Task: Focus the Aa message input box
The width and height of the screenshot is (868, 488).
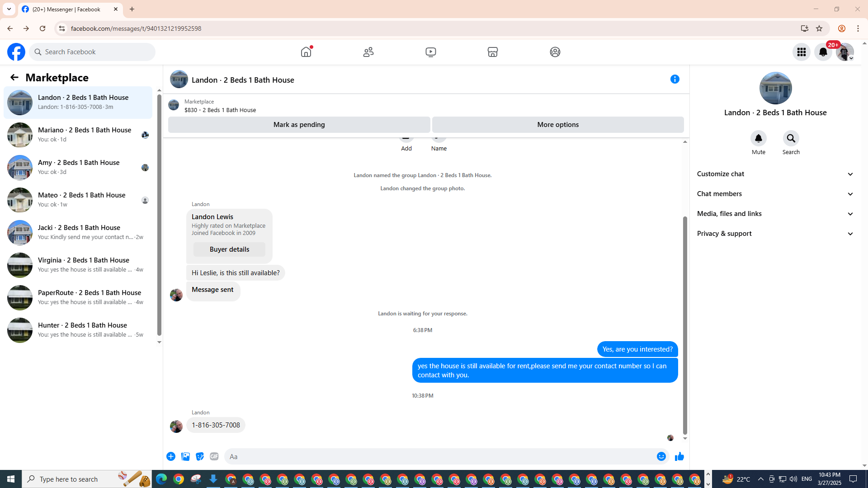Action: click(441, 456)
